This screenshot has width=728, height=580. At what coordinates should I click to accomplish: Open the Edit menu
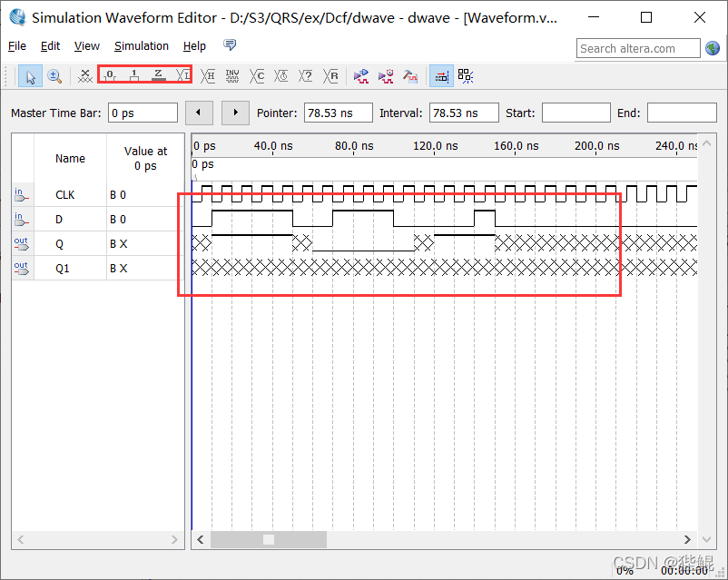coord(50,46)
